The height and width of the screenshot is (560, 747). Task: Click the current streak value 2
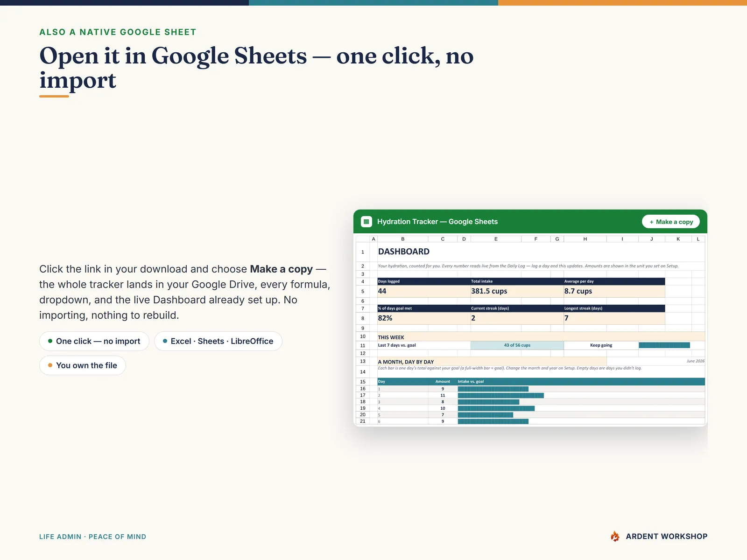coord(517,318)
